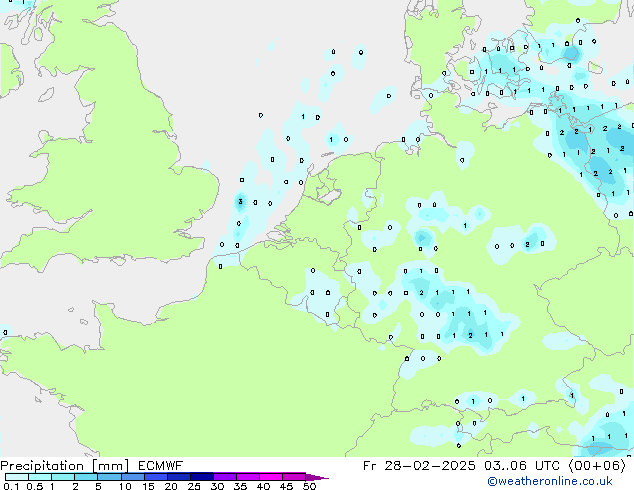This screenshot has height=490, width=634.
Task: Click the '03..06 UTC' time text
Action: click(x=522, y=466)
